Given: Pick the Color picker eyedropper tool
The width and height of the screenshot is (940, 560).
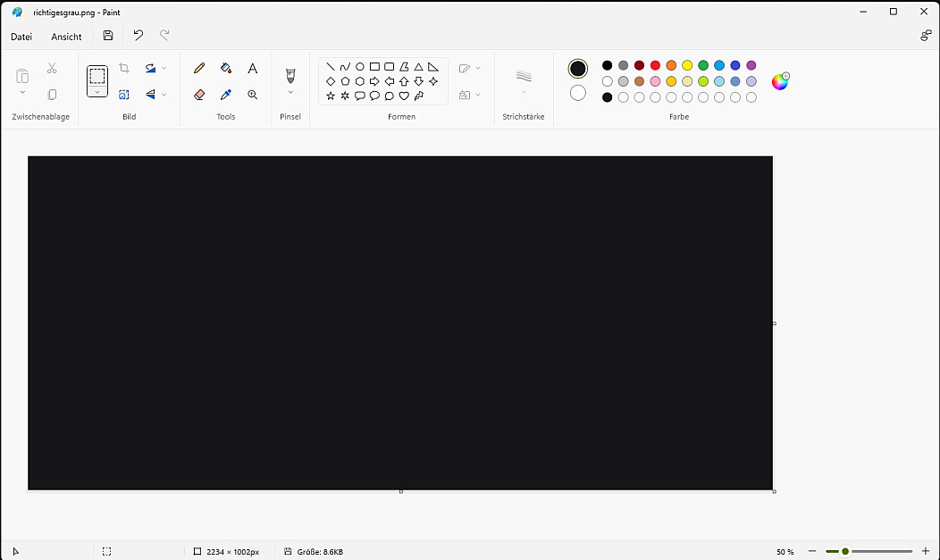Looking at the screenshot, I should [226, 94].
